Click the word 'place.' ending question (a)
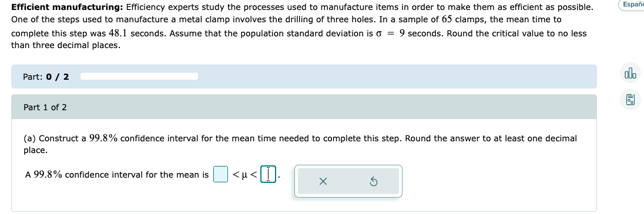Viewport: 644px width, 214px height. (35, 151)
